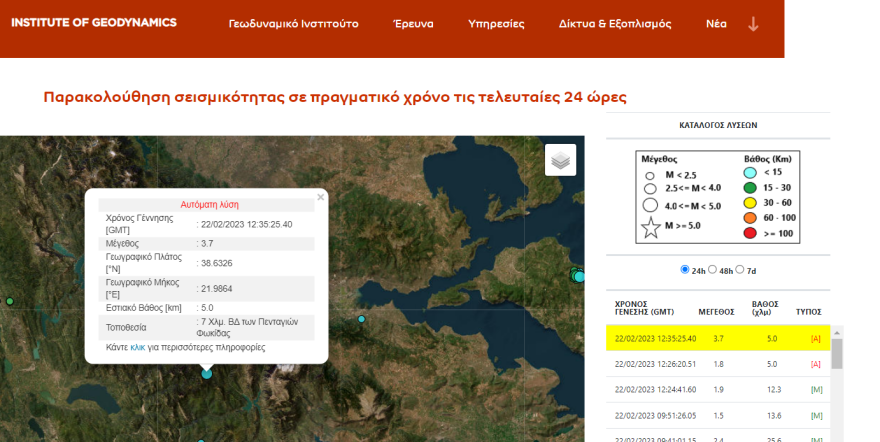Select the 7d time range radio
This screenshot has width=880, height=442.
pyautogui.click(x=740, y=269)
